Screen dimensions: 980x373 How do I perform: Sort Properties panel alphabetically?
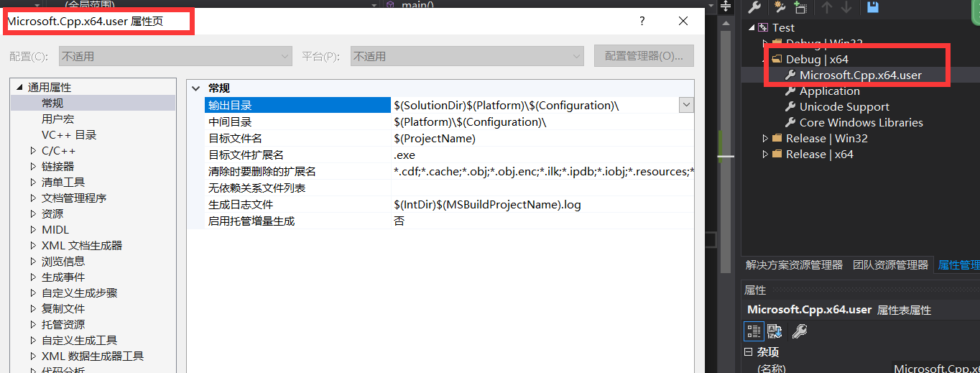775,331
